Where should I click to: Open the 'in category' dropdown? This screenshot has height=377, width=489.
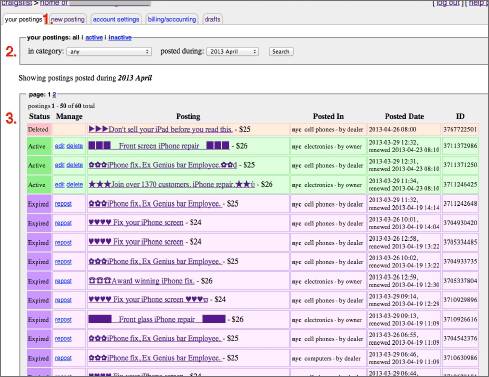click(x=109, y=52)
